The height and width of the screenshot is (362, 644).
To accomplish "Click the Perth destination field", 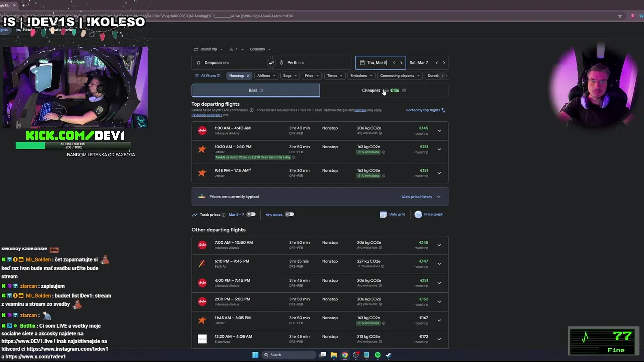I will pos(313,63).
